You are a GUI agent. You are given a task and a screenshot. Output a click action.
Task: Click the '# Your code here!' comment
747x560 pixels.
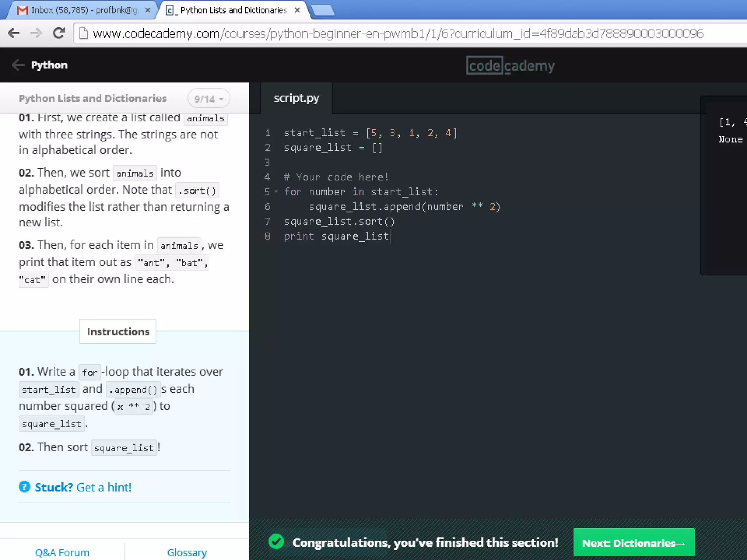pyautogui.click(x=336, y=177)
